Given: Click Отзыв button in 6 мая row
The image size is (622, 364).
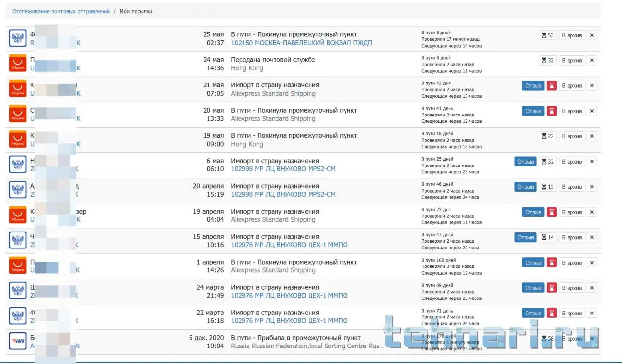Looking at the screenshot, I should click(526, 162).
